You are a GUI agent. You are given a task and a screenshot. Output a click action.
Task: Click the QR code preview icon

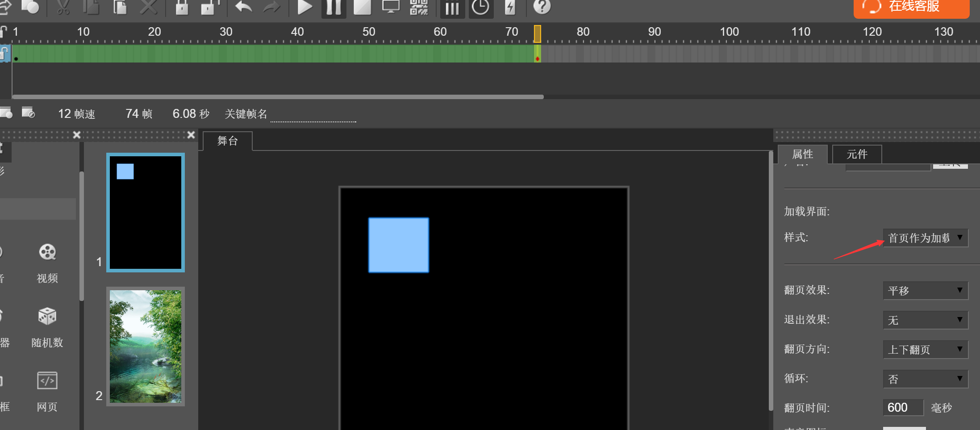pyautogui.click(x=419, y=7)
